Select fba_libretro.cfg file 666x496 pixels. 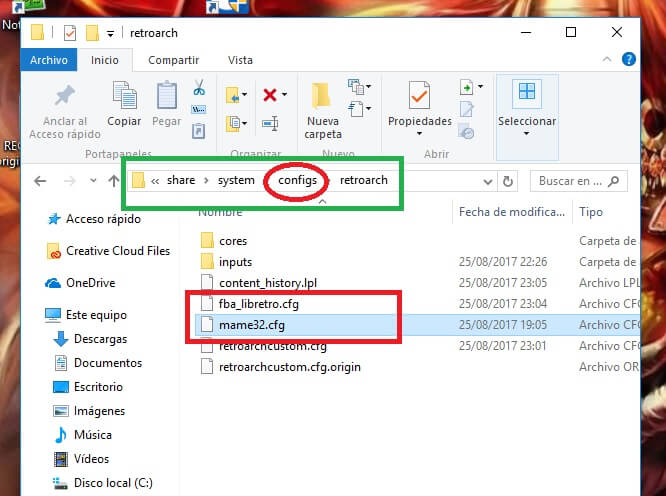coord(259,304)
